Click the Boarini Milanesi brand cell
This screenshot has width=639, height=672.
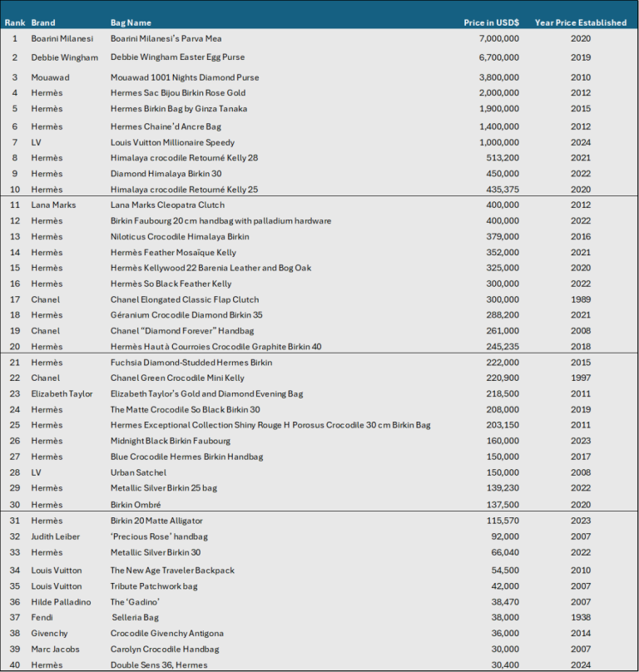point(62,38)
